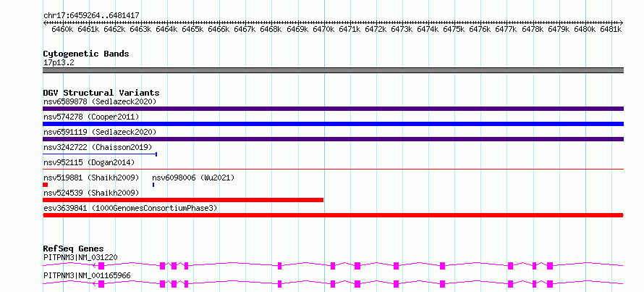Select the gray 17p13.2 cytogenetic band bar
Screen dimensions: 644x292
tap(333, 70)
